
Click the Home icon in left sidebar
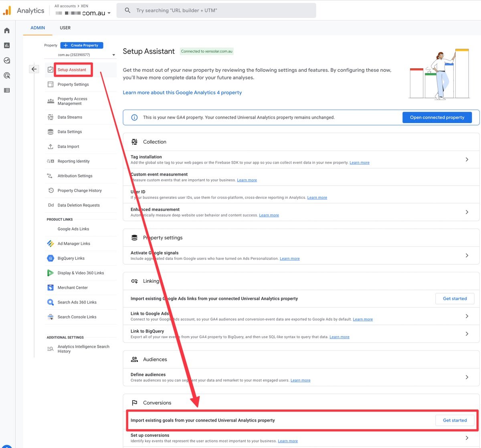(x=7, y=30)
